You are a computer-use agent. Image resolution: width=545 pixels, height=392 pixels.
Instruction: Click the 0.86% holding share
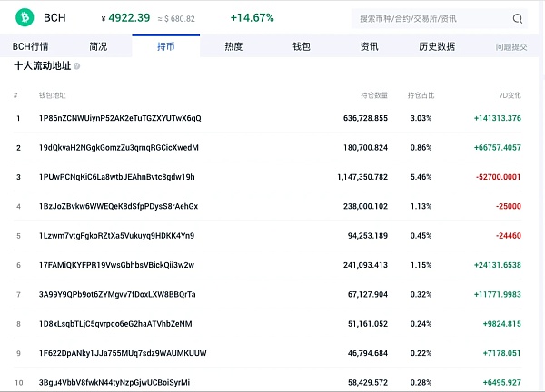421,148
